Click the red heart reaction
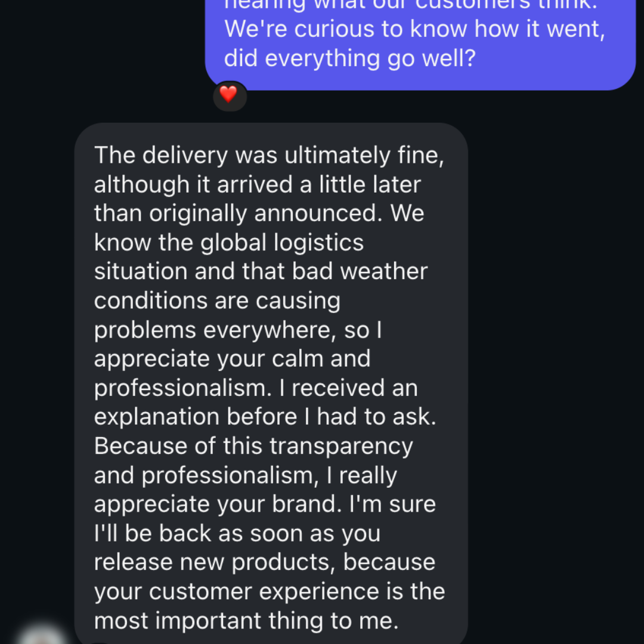Screen dimensions: 644x644 coord(229,95)
